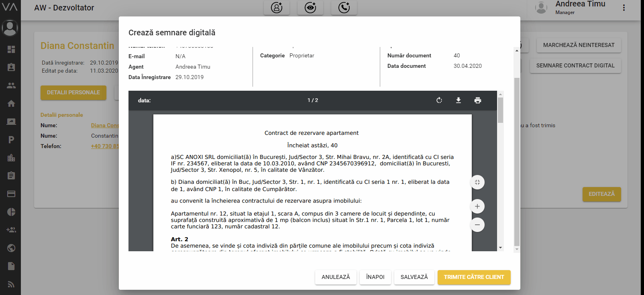Go back with the ÎNAPOI button
644x295 pixels.
(375, 277)
